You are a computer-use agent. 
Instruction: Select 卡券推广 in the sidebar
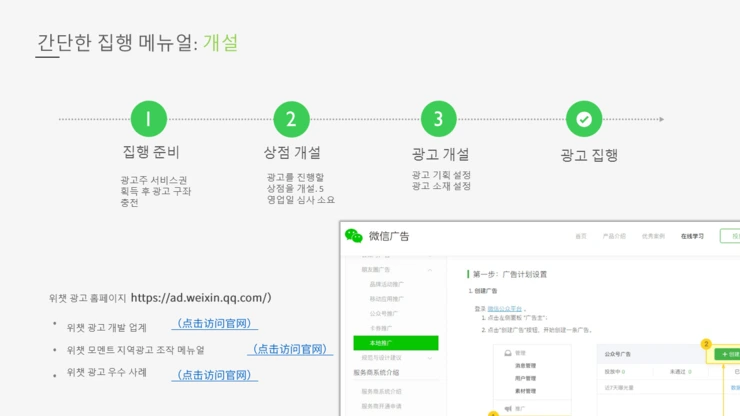(x=380, y=328)
